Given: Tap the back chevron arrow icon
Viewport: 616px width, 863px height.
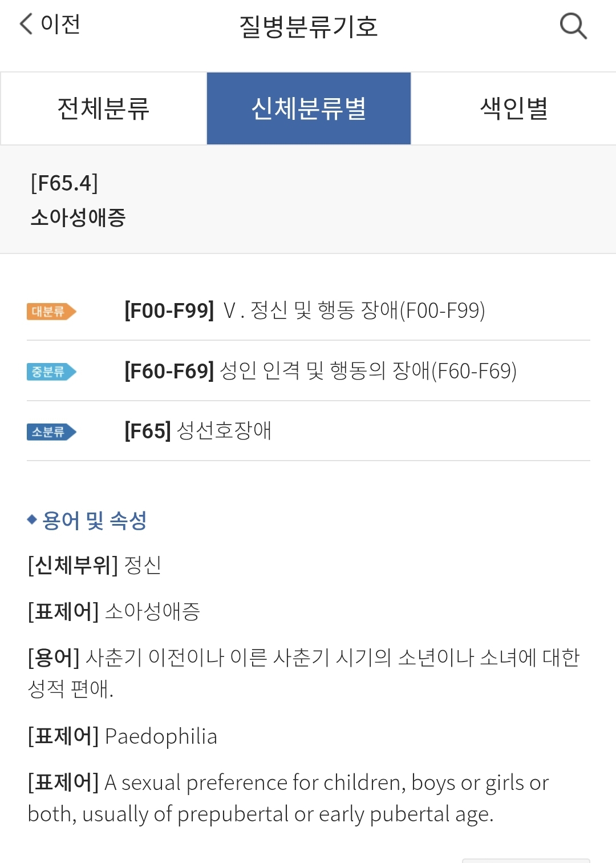Looking at the screenshot, I should tap(26, 24).
